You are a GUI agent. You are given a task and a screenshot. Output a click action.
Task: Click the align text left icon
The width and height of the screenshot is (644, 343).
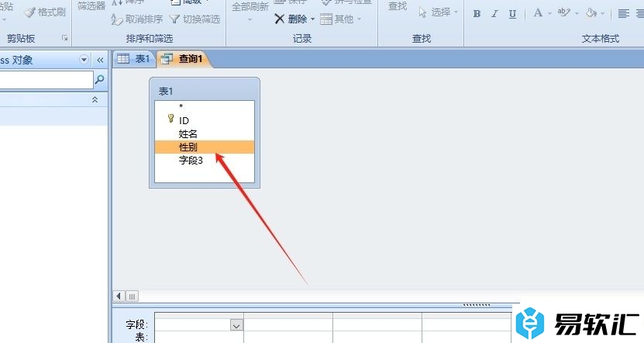[x=625, y=13]
